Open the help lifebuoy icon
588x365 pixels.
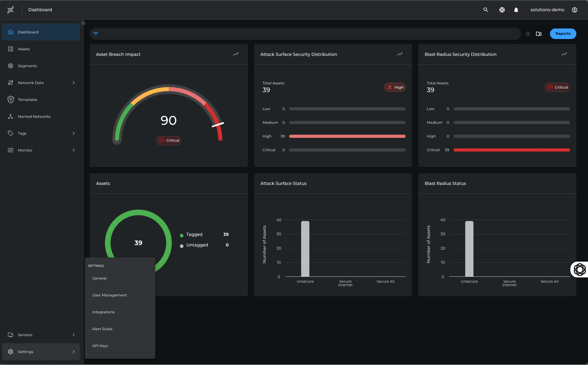pyautogui.click(x=502, y=10)
